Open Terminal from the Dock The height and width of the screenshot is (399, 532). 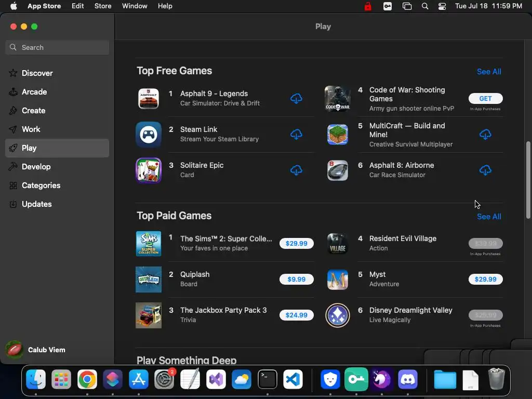[x=268, y=379]
